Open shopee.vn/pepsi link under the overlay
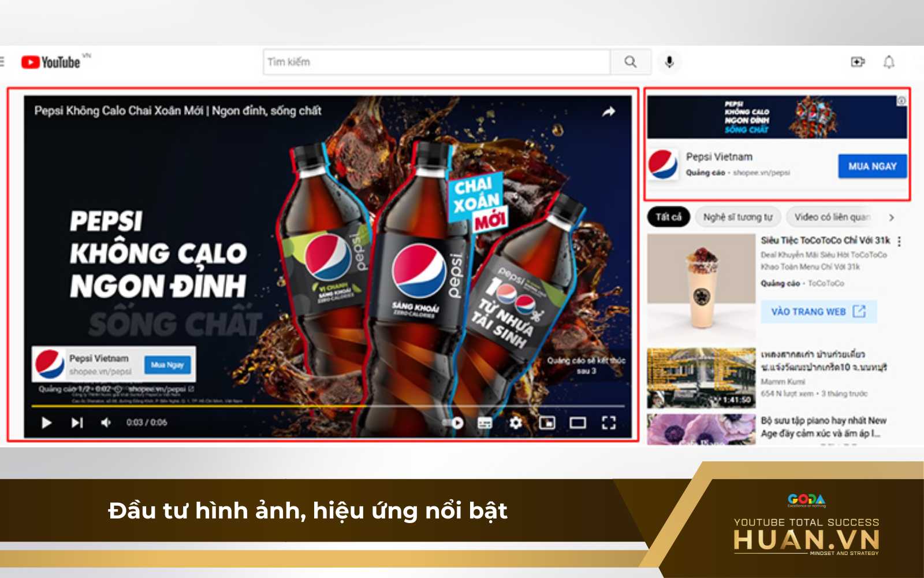924x578 pixels. (161, 389)
